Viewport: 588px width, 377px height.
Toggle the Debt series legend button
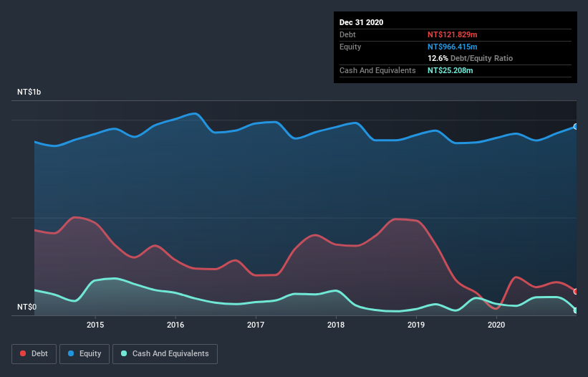point(34,354)
